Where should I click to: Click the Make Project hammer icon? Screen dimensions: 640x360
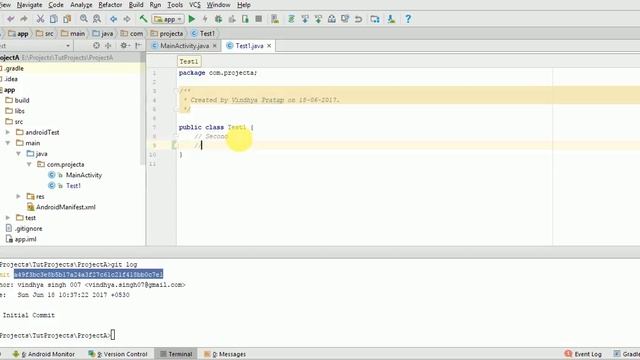[x=143, y=19]
